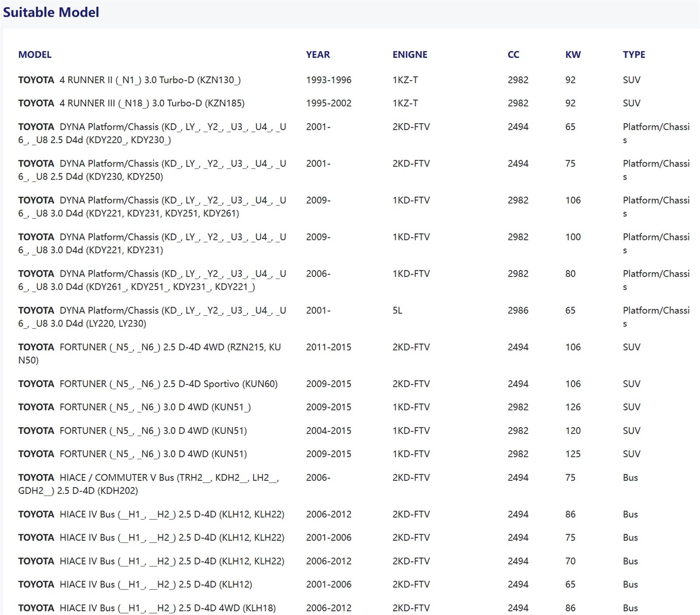Viewport: 700px width, 615px height.
Task: Click FORTUNER 2.5 D-4D 4WD (RZN215) model
Action: (150, 354)
